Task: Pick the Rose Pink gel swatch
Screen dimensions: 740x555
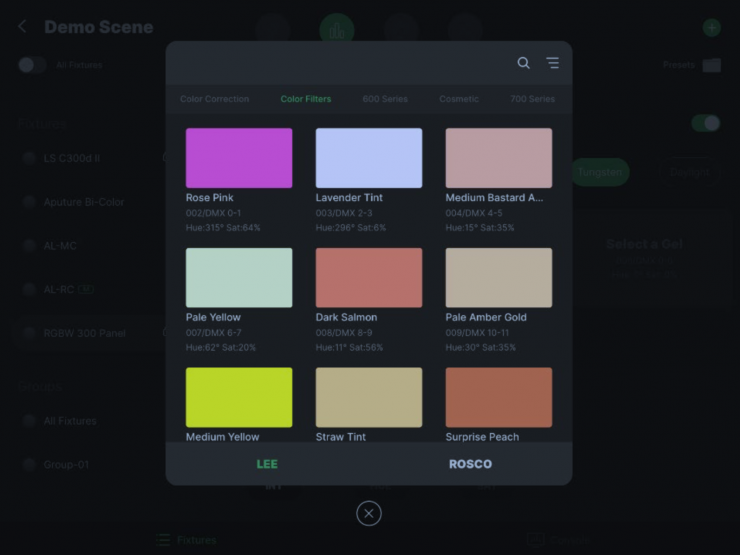Action: coord(239,158)
